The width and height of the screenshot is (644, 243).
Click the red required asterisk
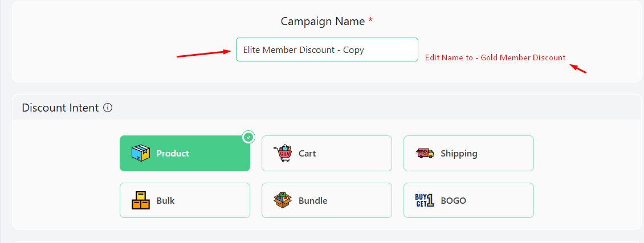(370, 20)
